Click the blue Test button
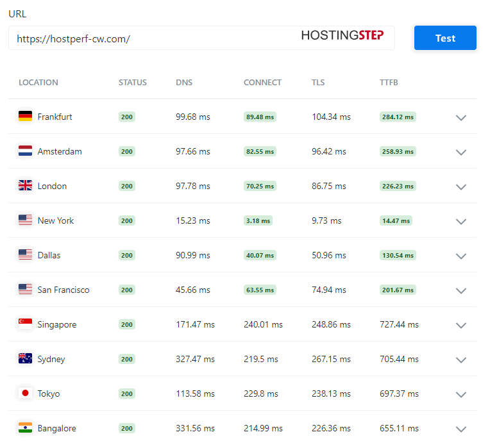Viewport: 490px width, 448px height. coord(445,38)
